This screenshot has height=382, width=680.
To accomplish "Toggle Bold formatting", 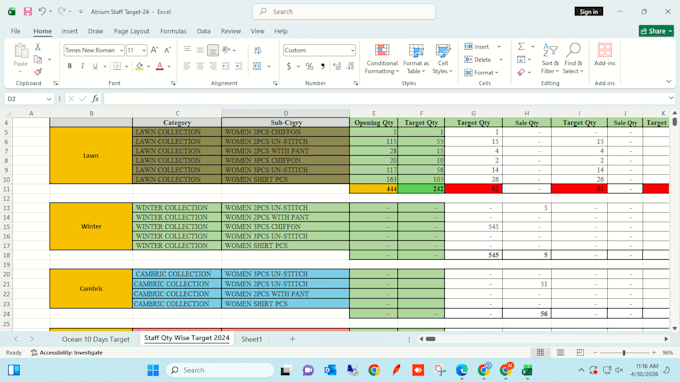I will 69,66.
